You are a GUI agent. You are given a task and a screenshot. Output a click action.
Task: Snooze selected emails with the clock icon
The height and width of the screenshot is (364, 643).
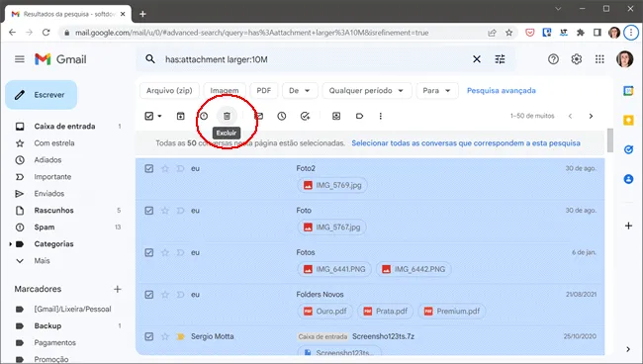coord(282,116)
